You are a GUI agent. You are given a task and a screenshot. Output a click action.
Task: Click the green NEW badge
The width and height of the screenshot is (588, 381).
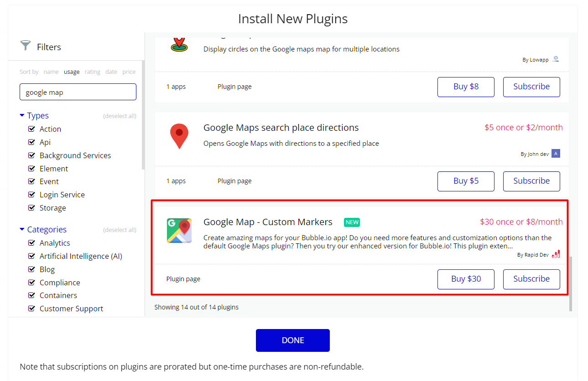coord(352,222)
